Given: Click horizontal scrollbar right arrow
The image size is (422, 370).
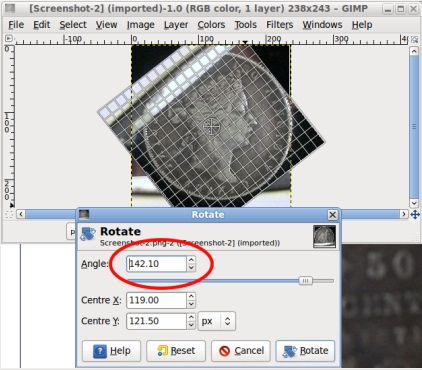Looking at the screenshot, I should pos(404,214).
